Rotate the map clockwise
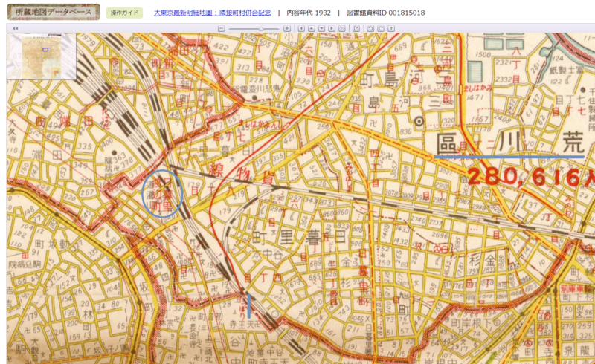The height and width of the screenshot is (364, 595). pyautogui.click(x=381, y=28)
